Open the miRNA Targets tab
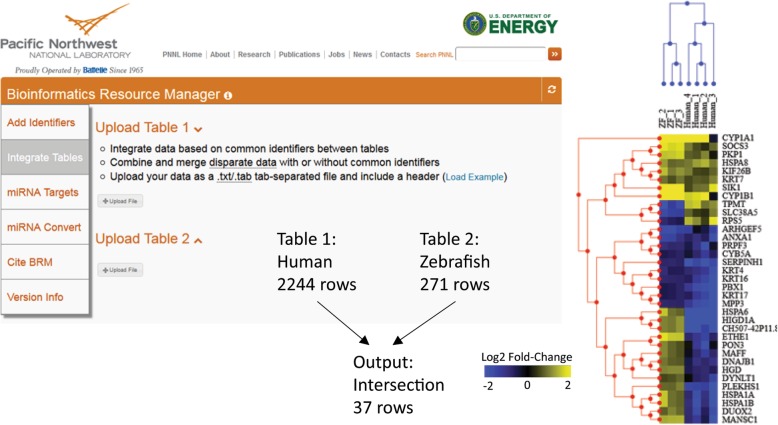 click(45, 192)
